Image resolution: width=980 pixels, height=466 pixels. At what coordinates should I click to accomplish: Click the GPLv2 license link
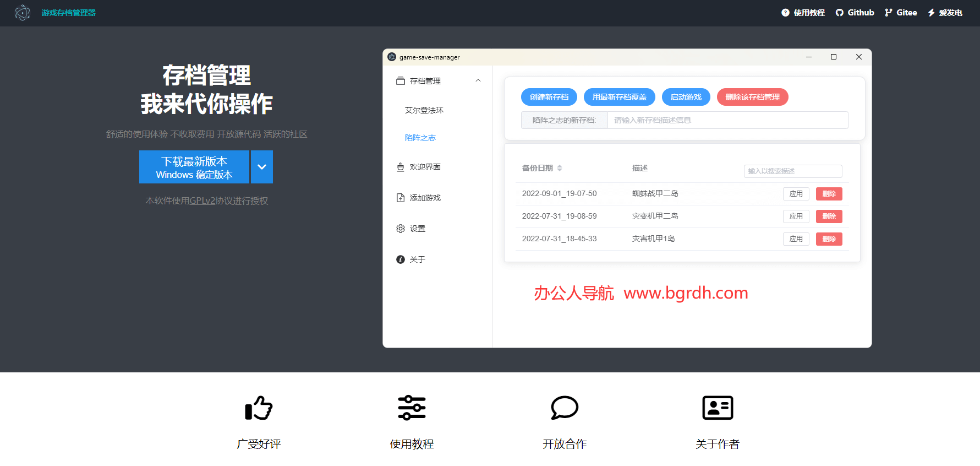202,201
